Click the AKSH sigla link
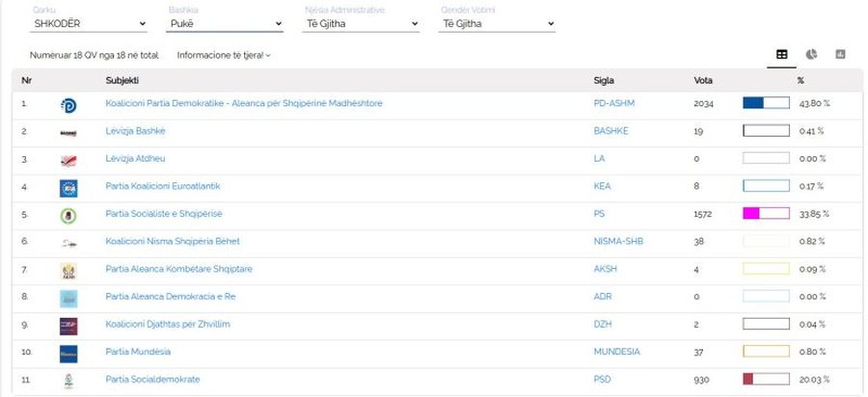868x397 pixels. click(605, 269)
